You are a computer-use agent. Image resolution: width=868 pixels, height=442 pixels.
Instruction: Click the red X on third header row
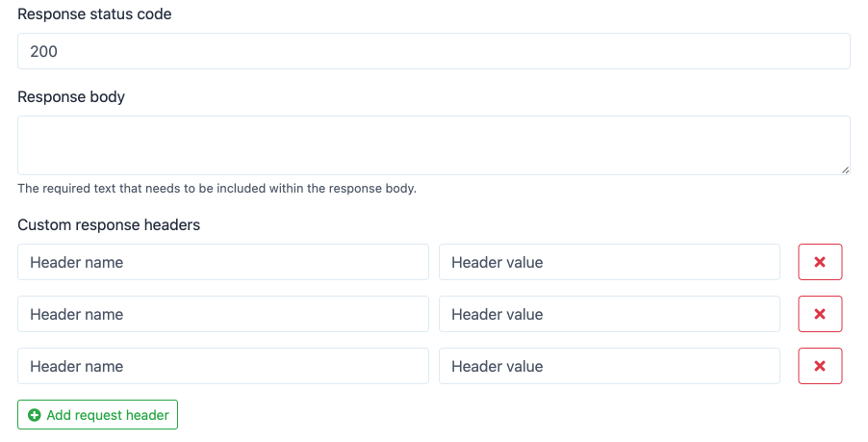pos(820,366)
